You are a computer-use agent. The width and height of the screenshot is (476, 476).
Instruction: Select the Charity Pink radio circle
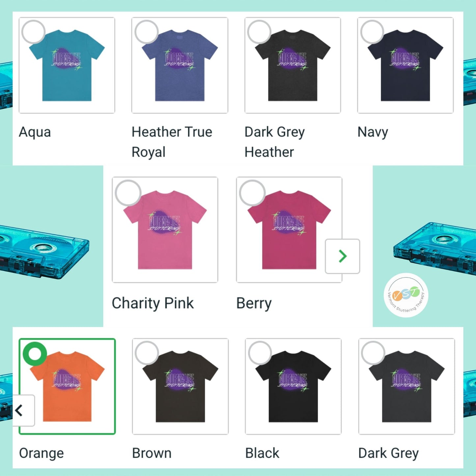[x=128, y=193]
